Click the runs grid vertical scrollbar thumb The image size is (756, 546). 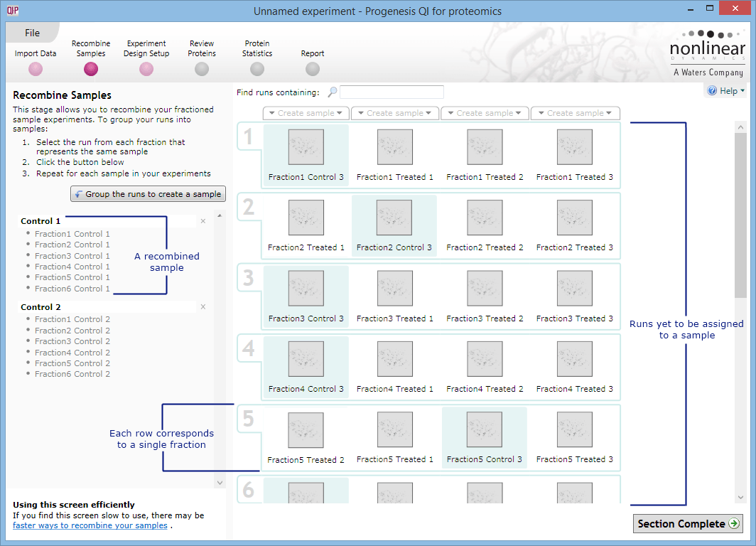(740, 215)
